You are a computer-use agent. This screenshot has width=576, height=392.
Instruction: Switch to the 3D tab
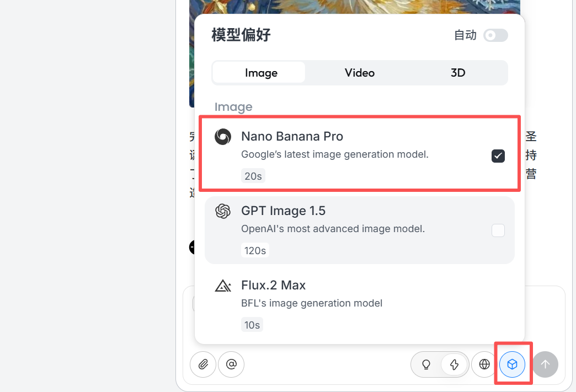pos(458,73)
